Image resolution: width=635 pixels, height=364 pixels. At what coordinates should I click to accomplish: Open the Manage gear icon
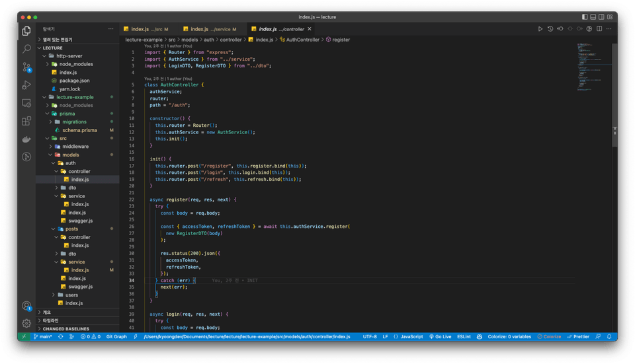pos(26,324)
